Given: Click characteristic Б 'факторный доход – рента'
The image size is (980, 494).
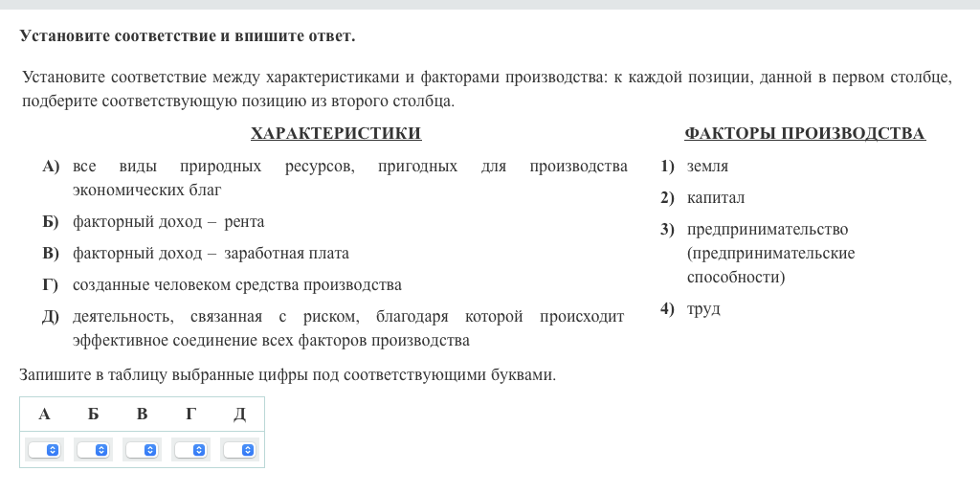Looking at the screenshot, I should tap(168, 222).
